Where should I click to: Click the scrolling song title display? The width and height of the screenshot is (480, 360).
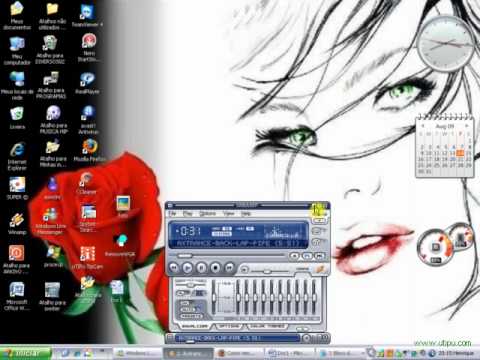tap(237, 243)
